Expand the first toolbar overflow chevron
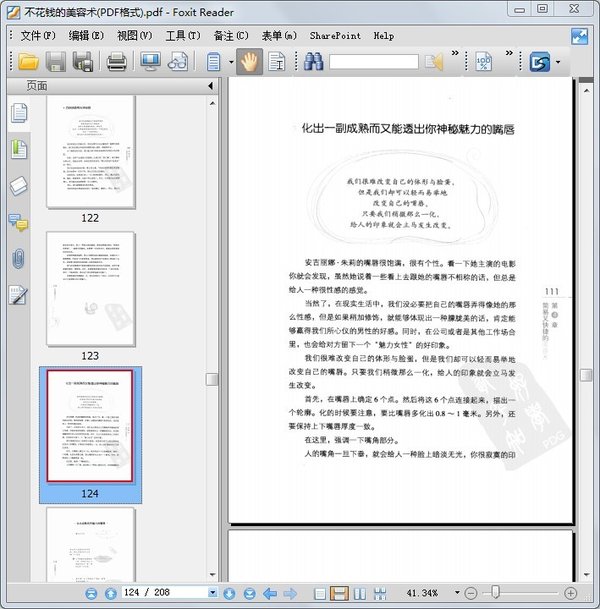 point(455,53)
